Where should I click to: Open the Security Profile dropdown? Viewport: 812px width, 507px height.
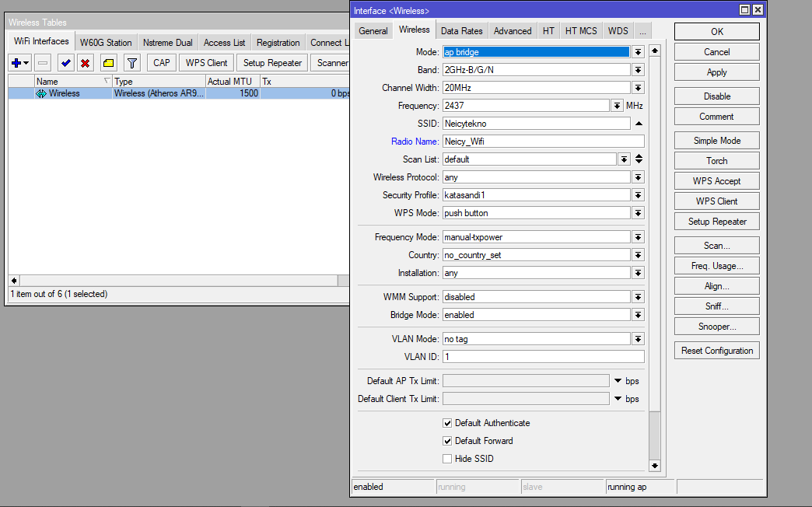638,195
